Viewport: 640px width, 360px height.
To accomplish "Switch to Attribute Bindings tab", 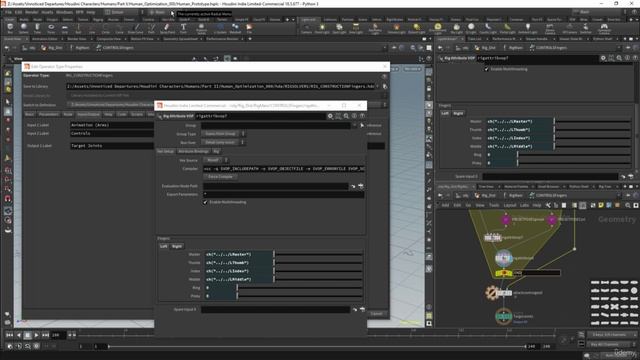I will (x=193, y=151).
